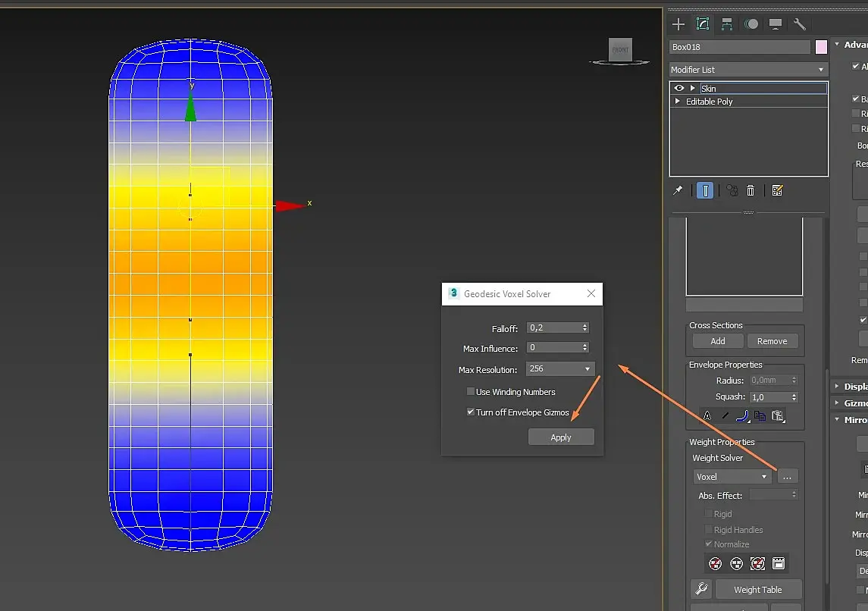Uncheck Turn off Envelope Gizmos
The width and height of the screenshot is (868, 611).
click(x=471, y=412)
